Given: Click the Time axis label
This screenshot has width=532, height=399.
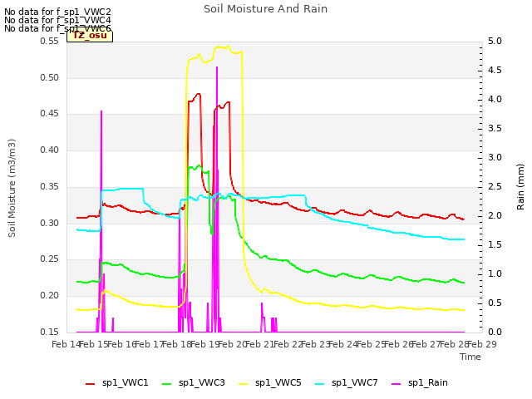Looking at the screenshot, I should tap(470, 357).
